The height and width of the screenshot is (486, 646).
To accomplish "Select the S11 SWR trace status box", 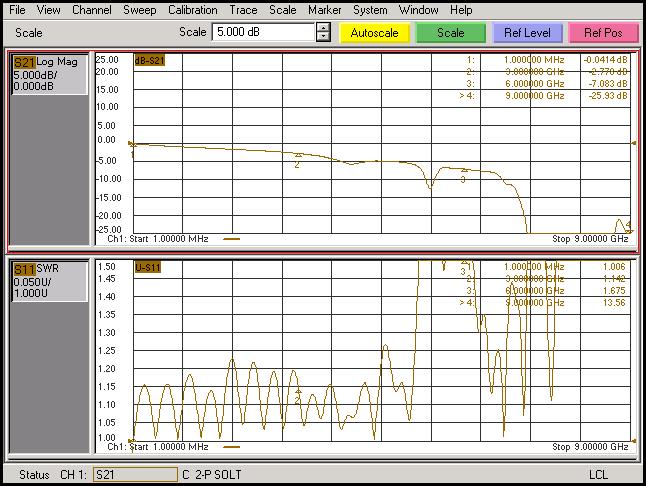I will pos(49,281).
